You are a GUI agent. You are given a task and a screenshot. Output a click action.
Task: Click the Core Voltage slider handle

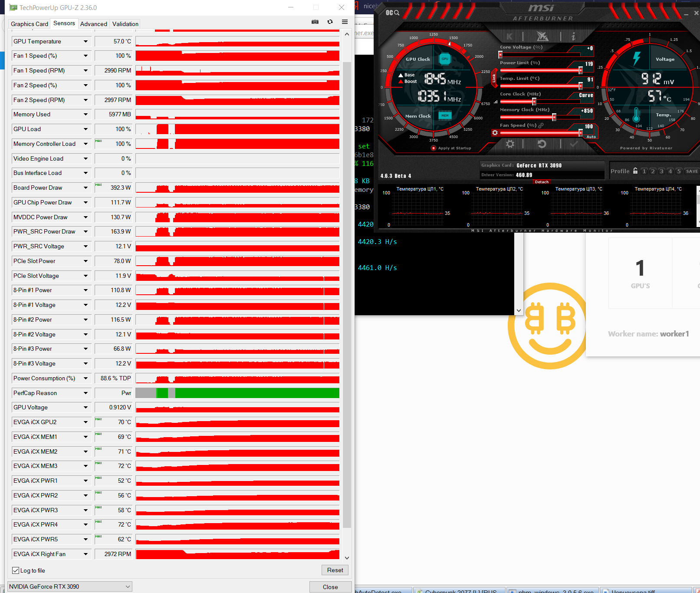point(500,55)
